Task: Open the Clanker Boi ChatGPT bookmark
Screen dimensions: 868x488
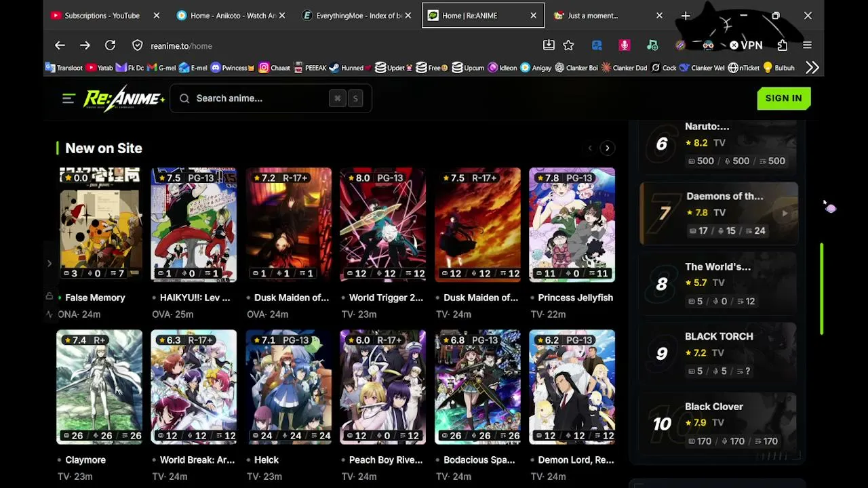Action: 576,68
